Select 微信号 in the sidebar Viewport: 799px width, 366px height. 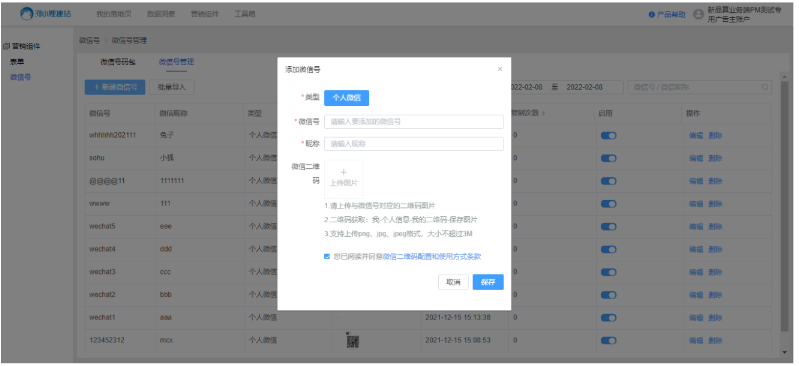point(20,77)
